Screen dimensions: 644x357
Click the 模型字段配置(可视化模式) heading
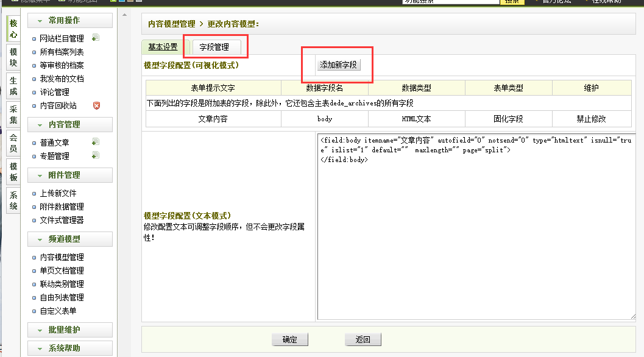click(x=191, y=65)
